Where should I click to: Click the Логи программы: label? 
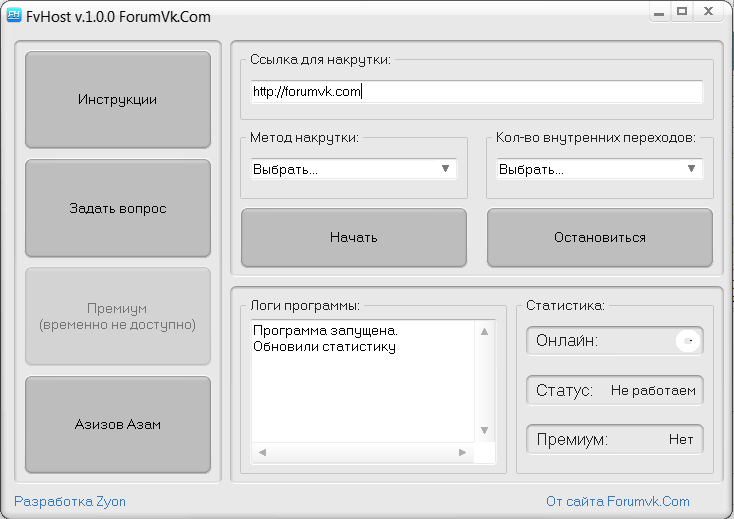pos(305,306)
